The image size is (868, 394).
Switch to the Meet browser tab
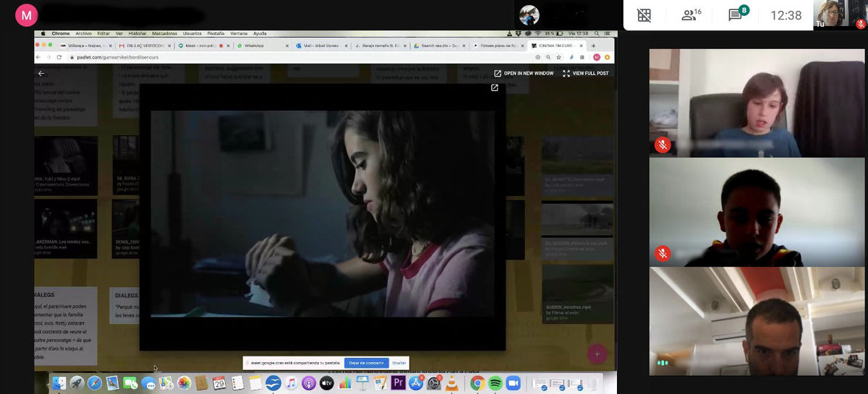pyautogui.click(x=204, y=46)
